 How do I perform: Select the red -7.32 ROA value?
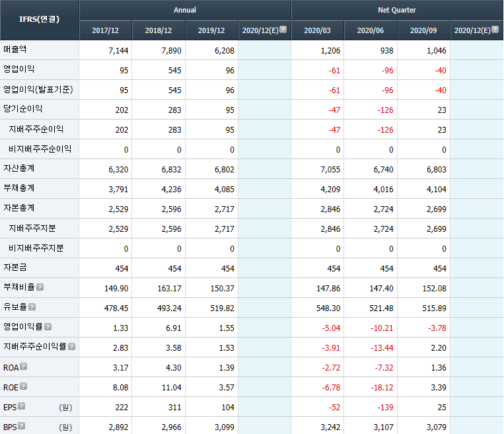tap(384, 368)
